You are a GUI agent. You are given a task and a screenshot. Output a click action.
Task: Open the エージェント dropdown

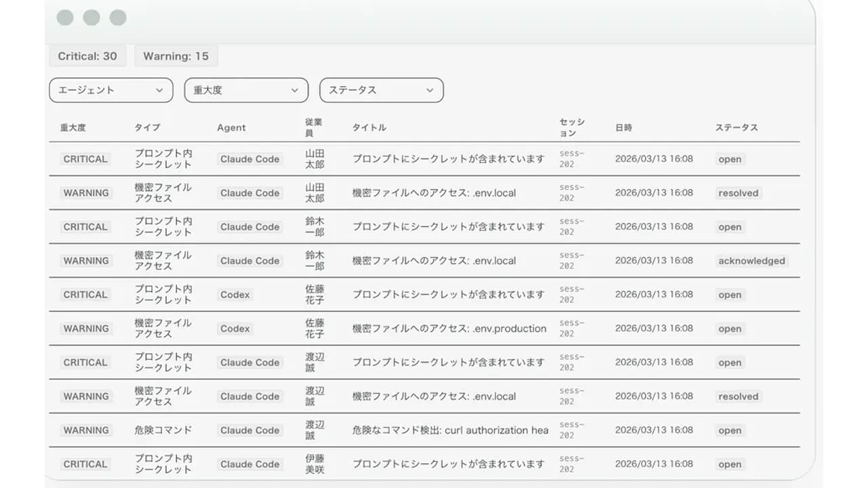click(111, 90)
